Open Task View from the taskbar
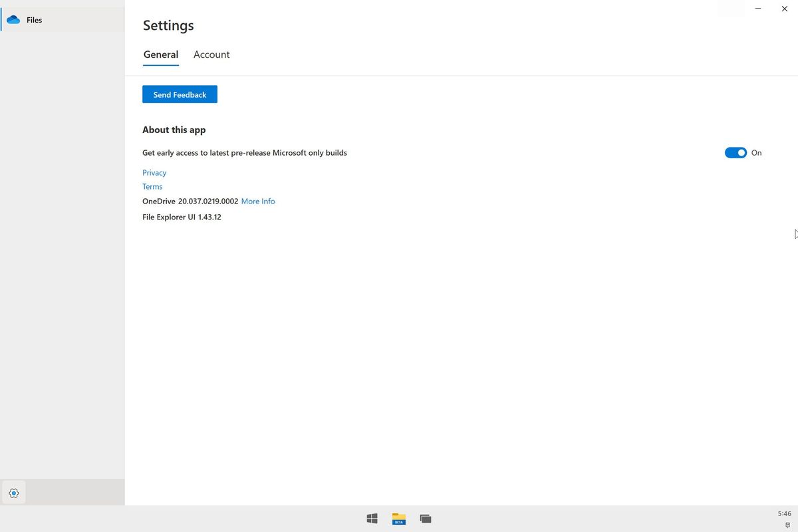Screen dimensions: 798x532 tap(425, 518)
